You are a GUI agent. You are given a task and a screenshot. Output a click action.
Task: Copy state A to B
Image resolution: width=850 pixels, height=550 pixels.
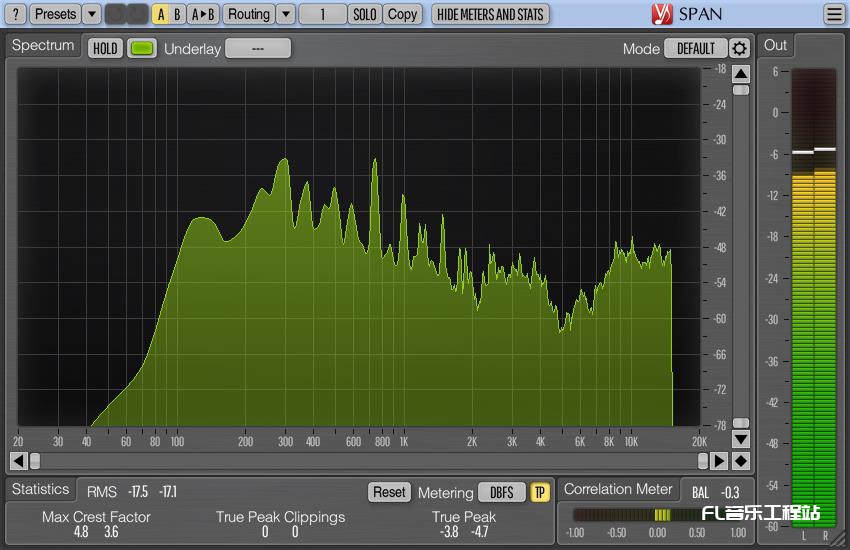coord(203,14)
